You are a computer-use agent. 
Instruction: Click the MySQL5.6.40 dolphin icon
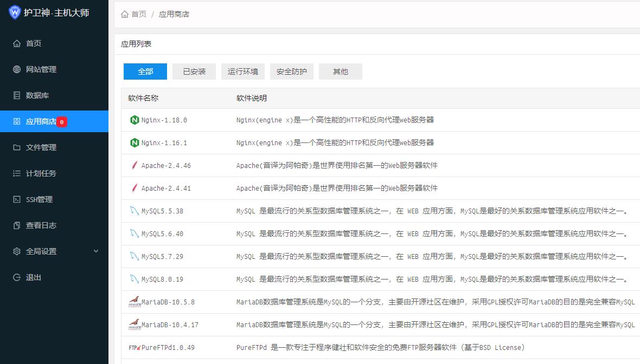[135, 233]
